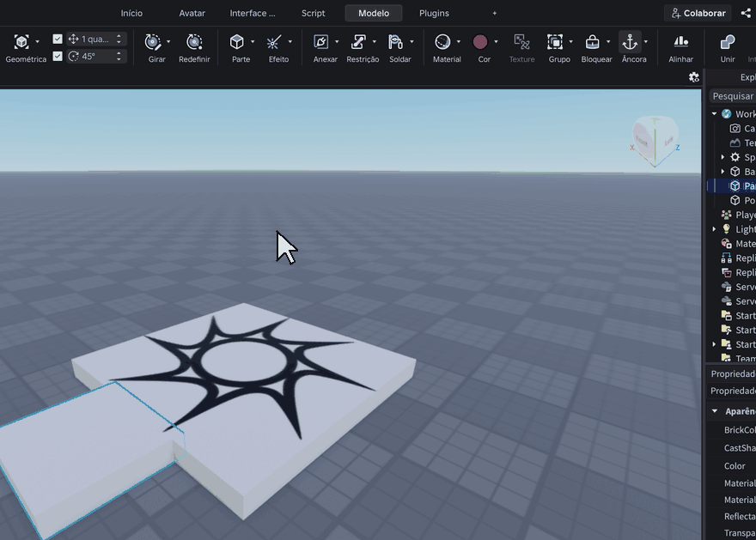756x540 pixels.
Task: Open viewport settings gear icon
Action: coord(694,77)
